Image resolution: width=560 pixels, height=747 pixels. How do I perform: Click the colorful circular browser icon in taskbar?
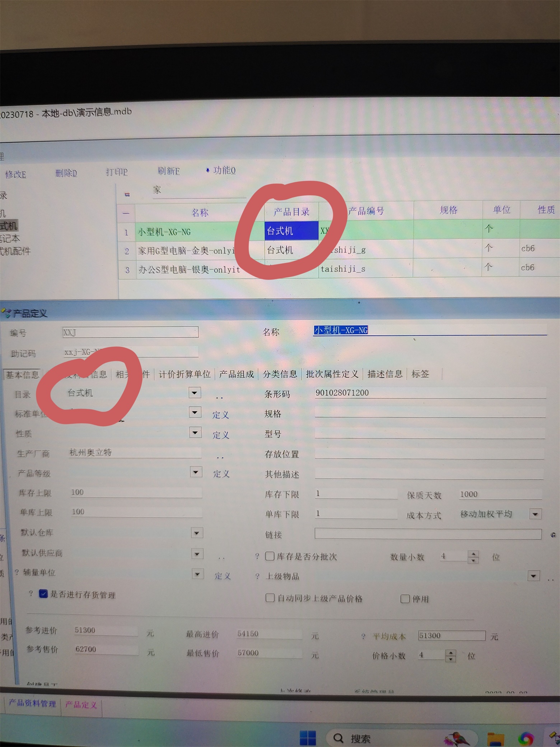(x=525, y=738)
